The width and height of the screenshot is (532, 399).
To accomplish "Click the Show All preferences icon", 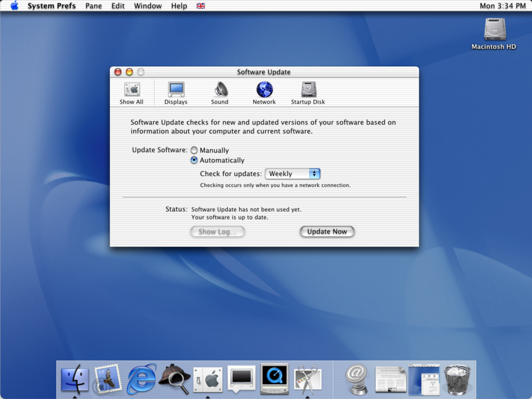I will [x=131, y=93].
